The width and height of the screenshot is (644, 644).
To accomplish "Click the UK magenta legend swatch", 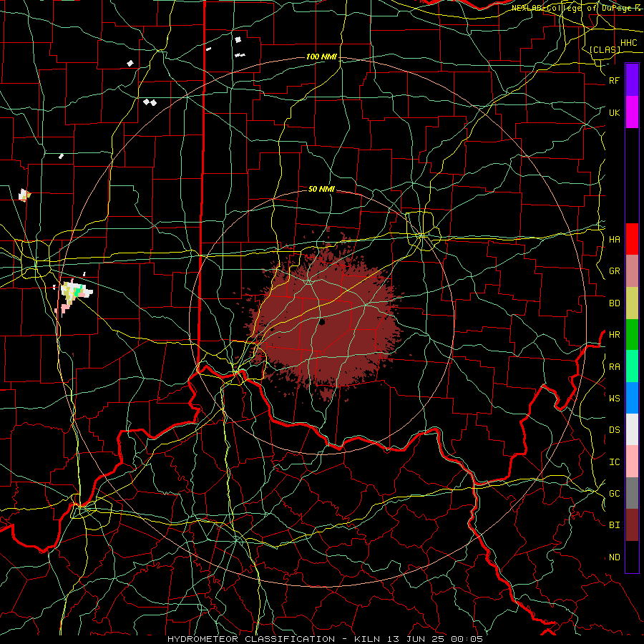I will tap(632, 112).
